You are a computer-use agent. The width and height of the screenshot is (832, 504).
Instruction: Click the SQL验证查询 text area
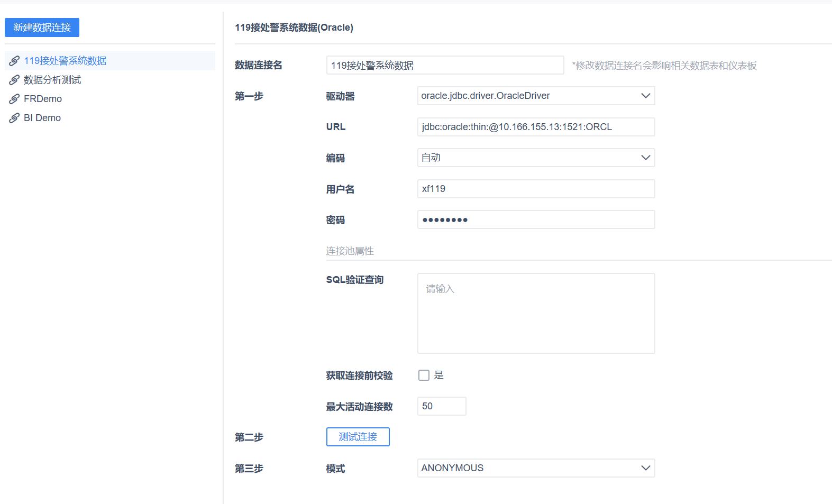click(536, 313)
